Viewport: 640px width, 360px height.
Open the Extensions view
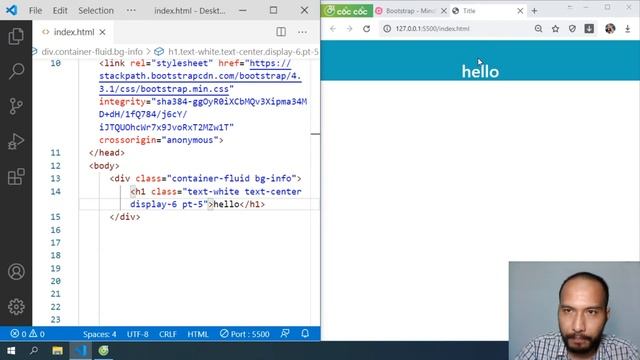16,177
